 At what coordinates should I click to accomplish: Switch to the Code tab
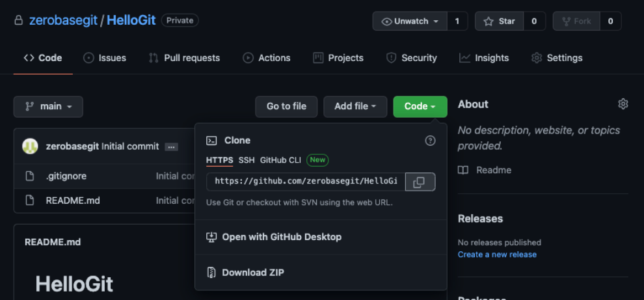43,58
